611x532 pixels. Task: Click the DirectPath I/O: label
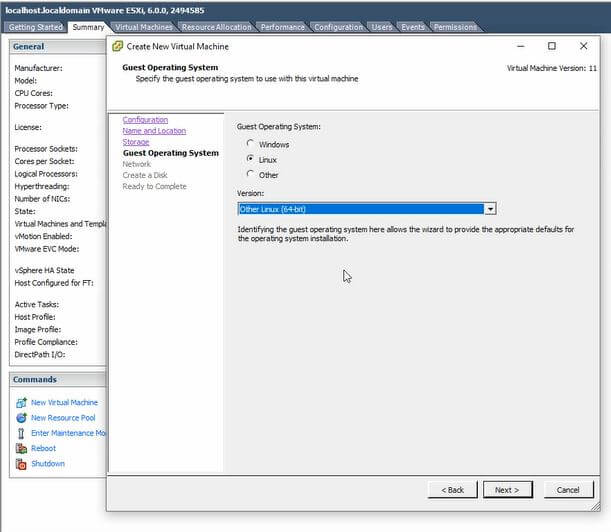pyautogui.click(x=40, y=354)
